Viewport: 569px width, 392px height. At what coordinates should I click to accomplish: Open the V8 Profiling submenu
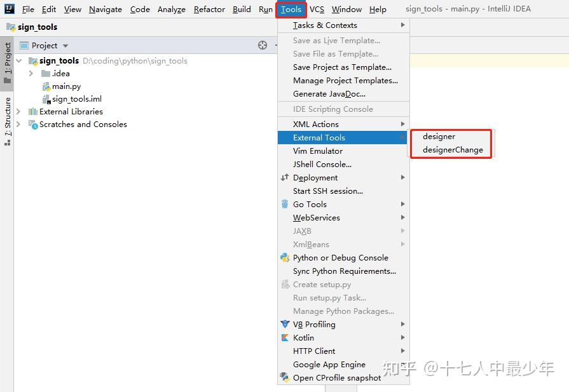(x=343, y=324)
